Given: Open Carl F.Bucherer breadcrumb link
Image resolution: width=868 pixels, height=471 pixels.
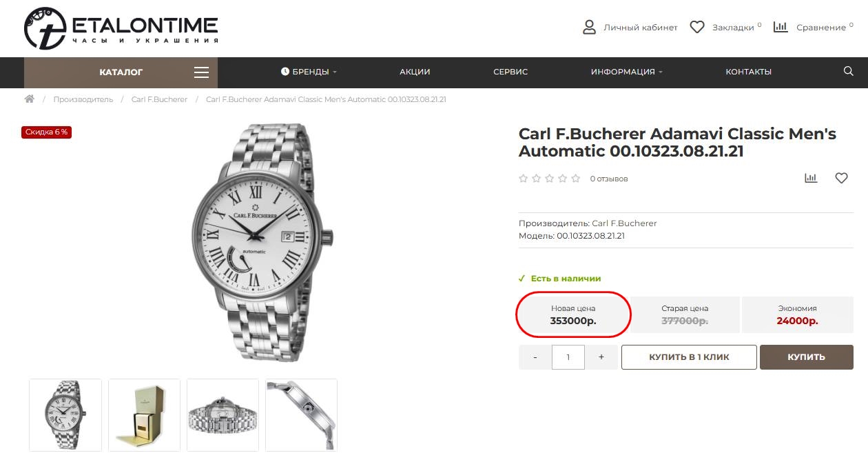Looking at the screenshot, I should pyautogui.click(x=159, y=99).
